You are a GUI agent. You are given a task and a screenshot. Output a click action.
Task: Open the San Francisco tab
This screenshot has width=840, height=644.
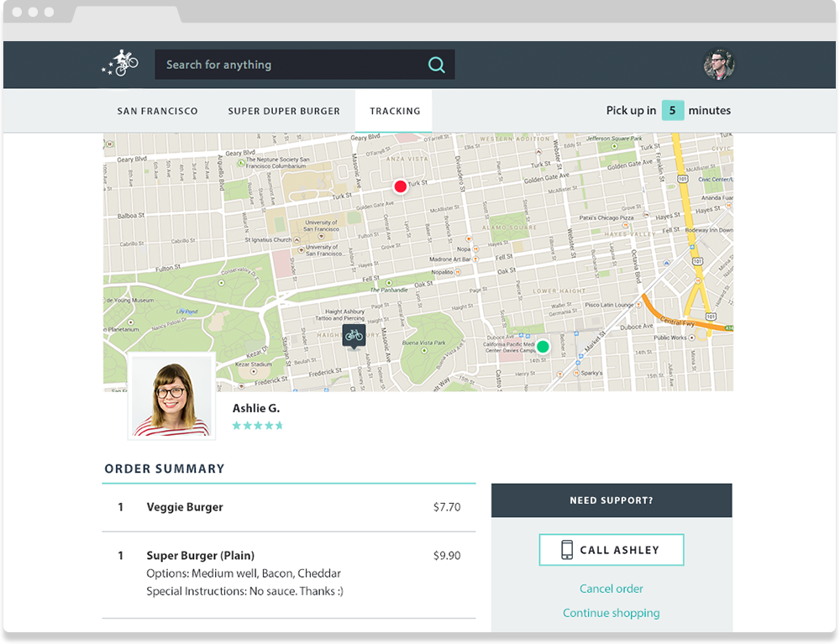pyautogui.click(x=158, y=111)
